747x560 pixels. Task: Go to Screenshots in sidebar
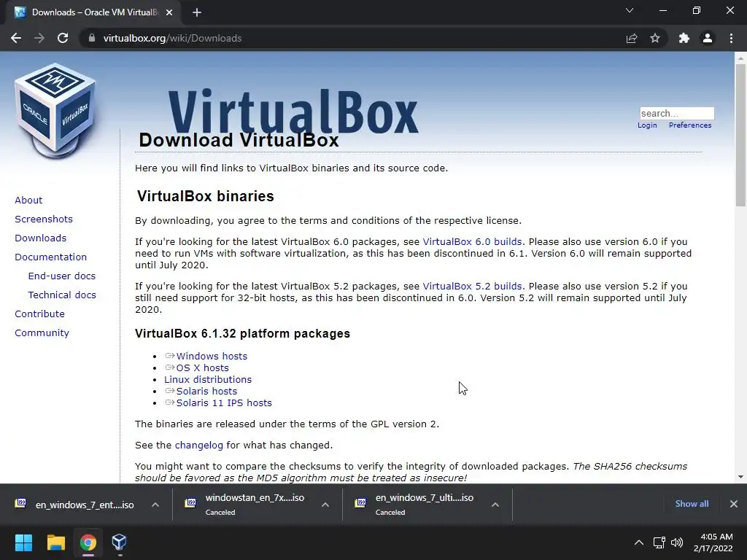click(x=44, y=219)
